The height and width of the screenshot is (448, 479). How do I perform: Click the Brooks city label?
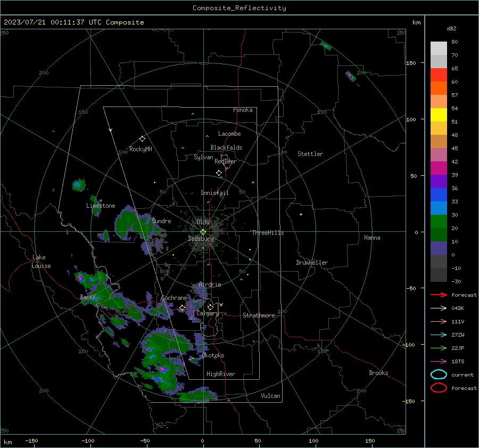click(378, 373)
